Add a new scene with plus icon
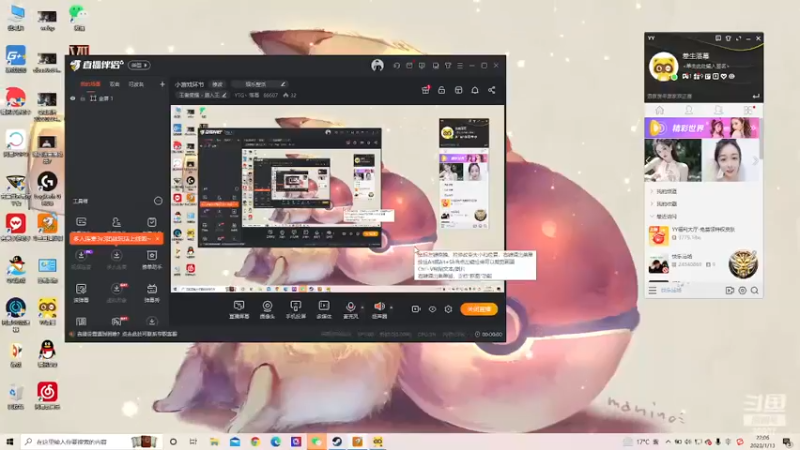The image size is (800, 450). pyautogui.click(x=162, y=84)
